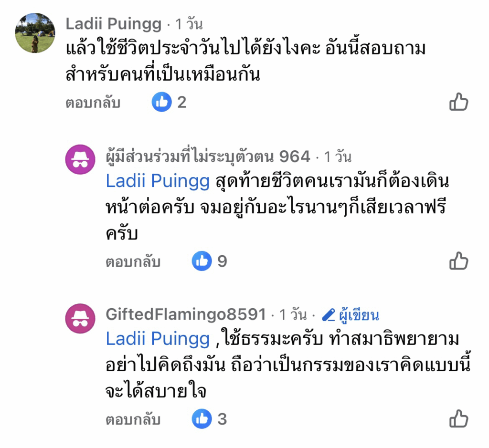Reply to anonymous participant 964's comment
The height and width of the screenshot is (448, 489).
click(133, 261)
